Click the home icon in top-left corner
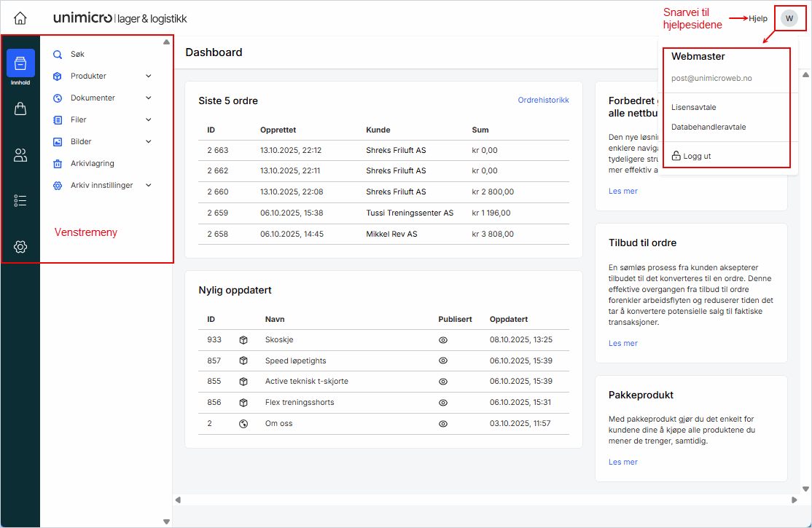 tap(20, 18)
